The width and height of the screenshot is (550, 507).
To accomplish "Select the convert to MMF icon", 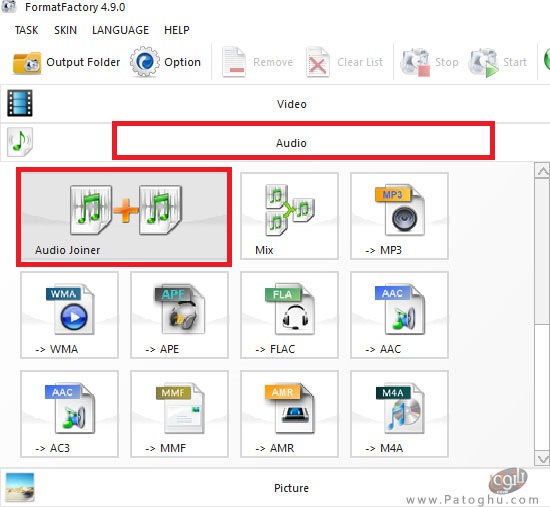I will pos(179,414).
